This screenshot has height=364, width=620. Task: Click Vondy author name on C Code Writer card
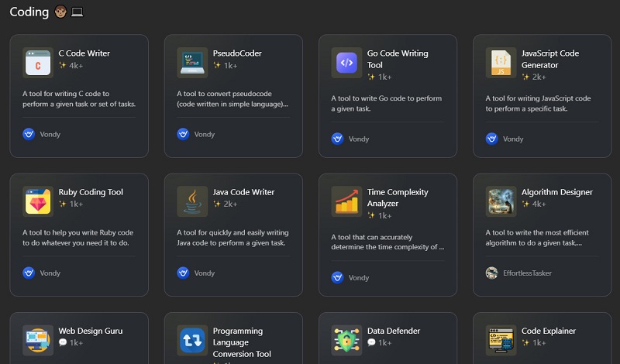50,135
